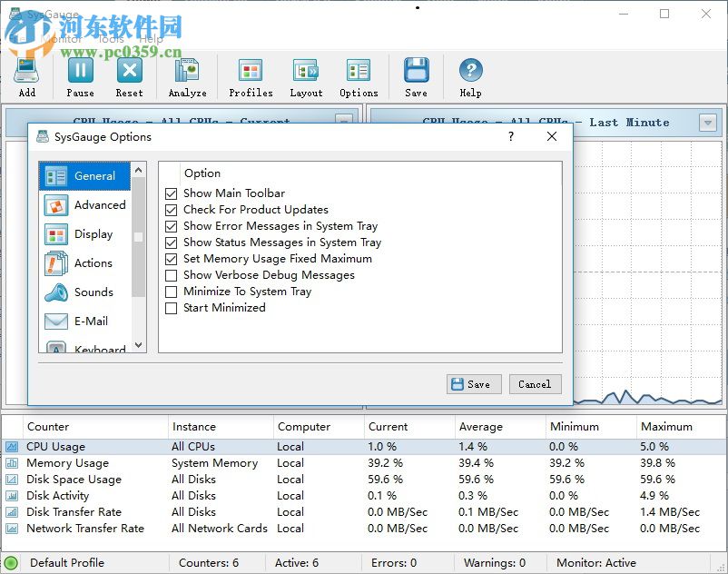Check the Minimize To System Tray option
This screenshot has height=574, width=728.
tap(172, 292)
